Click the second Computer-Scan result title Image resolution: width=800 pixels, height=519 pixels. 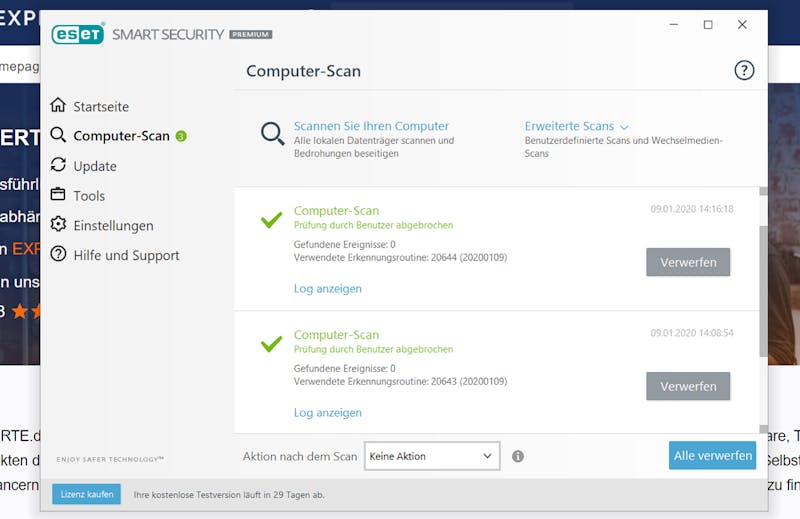336,335
